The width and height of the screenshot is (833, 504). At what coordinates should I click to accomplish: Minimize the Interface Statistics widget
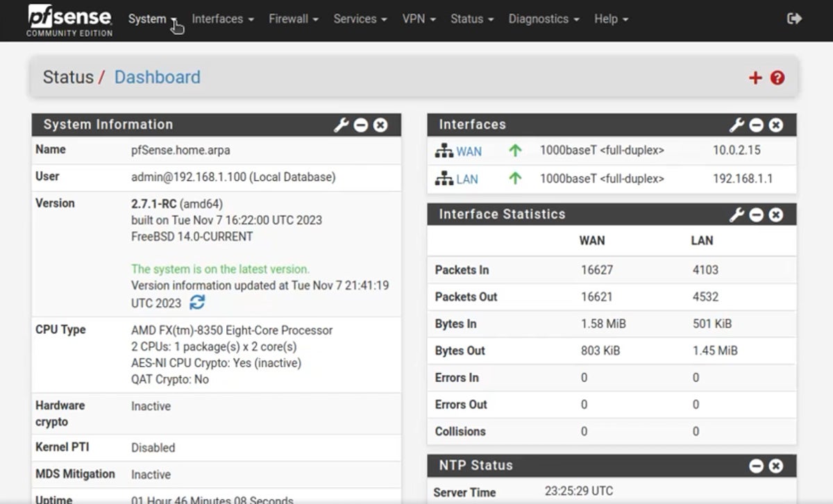tap(757, 215)
